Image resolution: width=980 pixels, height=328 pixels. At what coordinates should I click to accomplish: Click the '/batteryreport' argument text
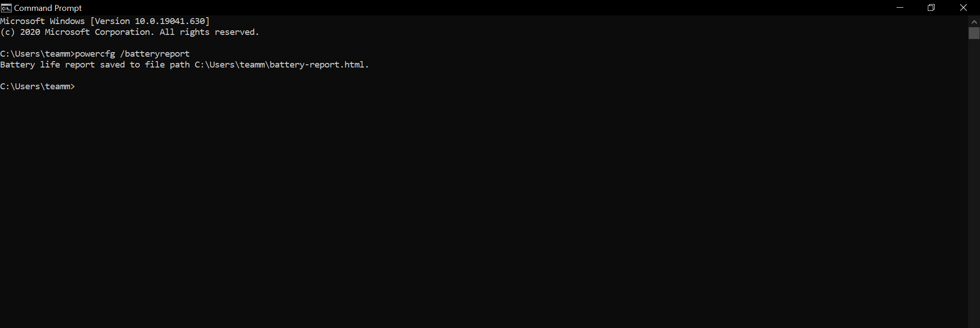coord(155,54)
